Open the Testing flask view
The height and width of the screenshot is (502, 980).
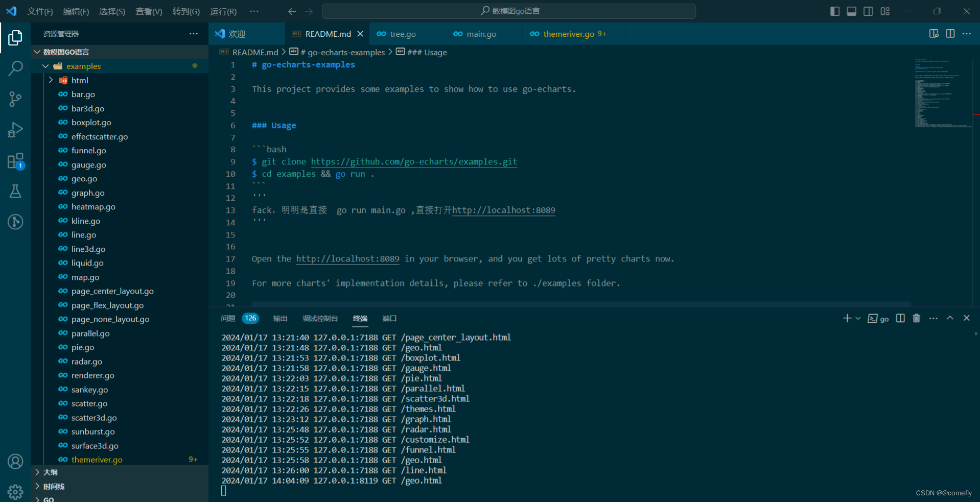click(x=15, y=191)
